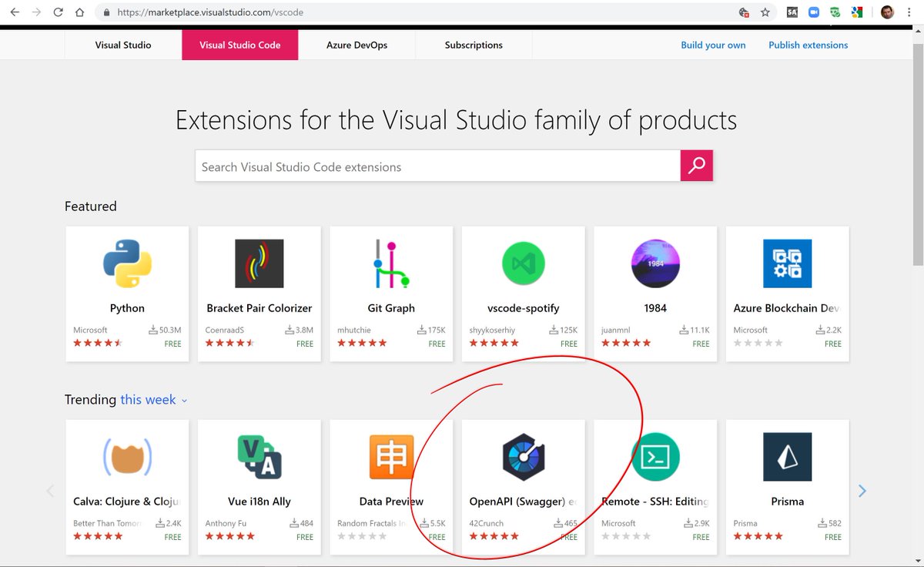Open the 1984 theme icon
The height and width of the screenshot is (567, 924).
click(655, 263)
